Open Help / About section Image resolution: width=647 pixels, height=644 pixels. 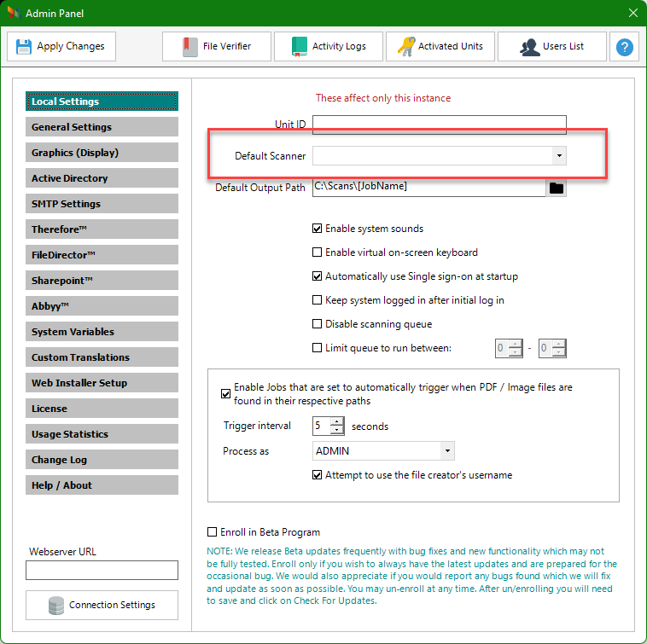coord(102,484)
